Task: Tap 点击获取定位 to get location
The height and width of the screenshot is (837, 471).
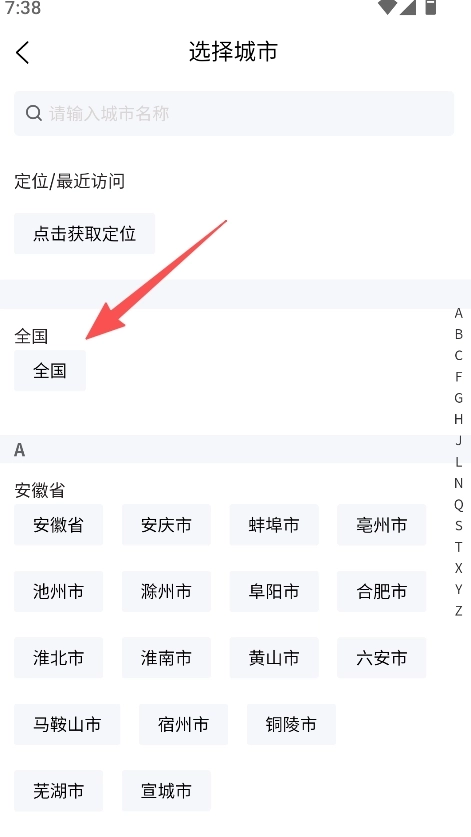Action: (84, 234)
